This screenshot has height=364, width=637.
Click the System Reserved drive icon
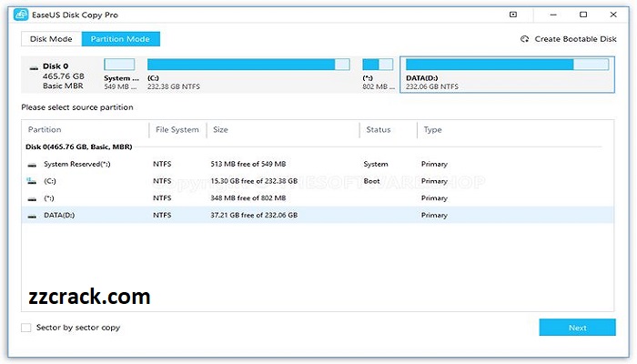[x=32, y=165]
